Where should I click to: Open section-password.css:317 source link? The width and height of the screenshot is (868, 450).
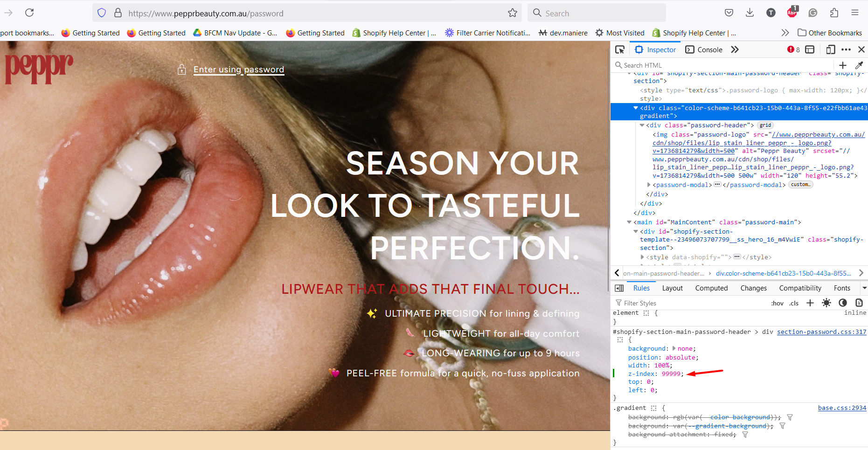pyautogui.click(x=821, y=332)
